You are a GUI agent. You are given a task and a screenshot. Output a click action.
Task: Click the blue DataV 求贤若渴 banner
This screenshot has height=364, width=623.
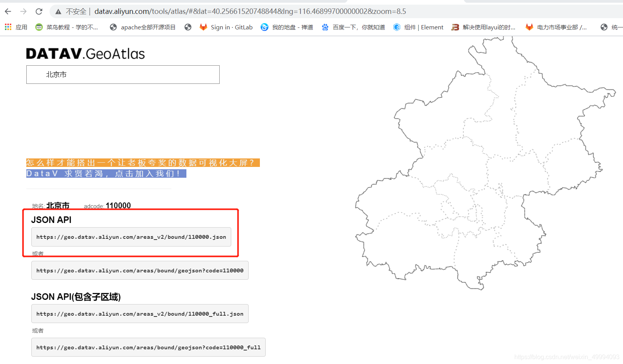coord(106,173)
